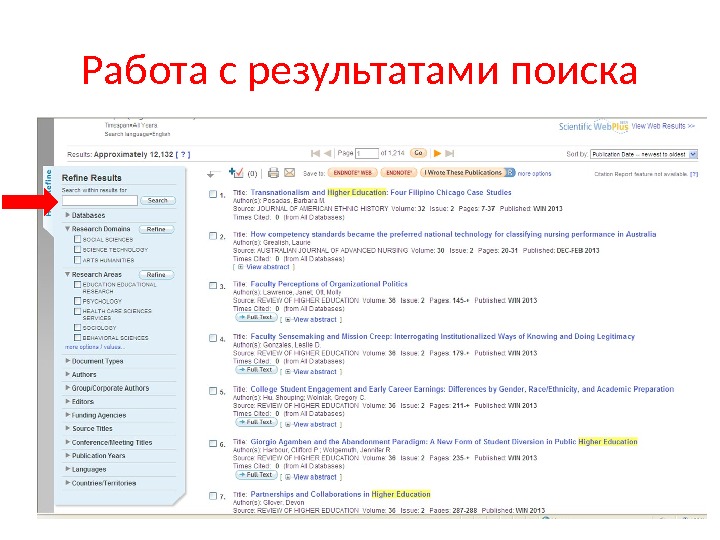The width and height of the screenshot is (720, 540).
Task: Check the Sociology research area
Action: click(x=78, y=327)
